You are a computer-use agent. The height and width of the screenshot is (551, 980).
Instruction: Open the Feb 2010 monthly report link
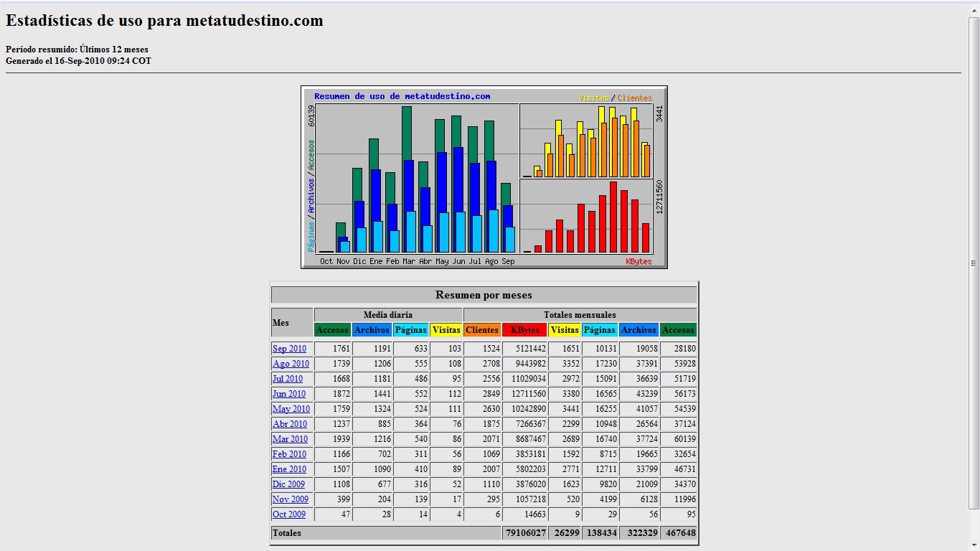click(289, 454)
